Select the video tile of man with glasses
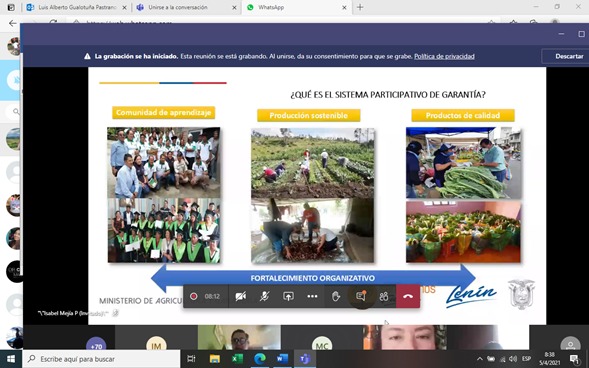This screenshot has width=589, height=368. pyautogui.click(x=239, y=337)
